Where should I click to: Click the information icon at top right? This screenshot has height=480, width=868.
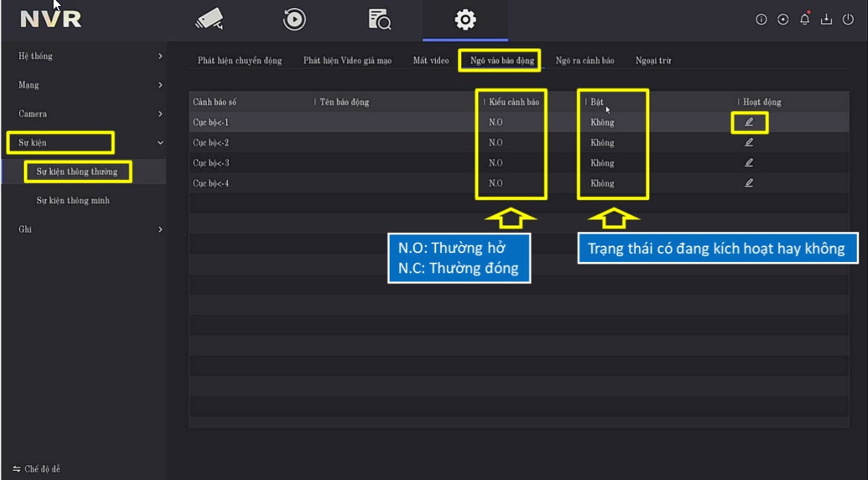[x=761, y=20]
